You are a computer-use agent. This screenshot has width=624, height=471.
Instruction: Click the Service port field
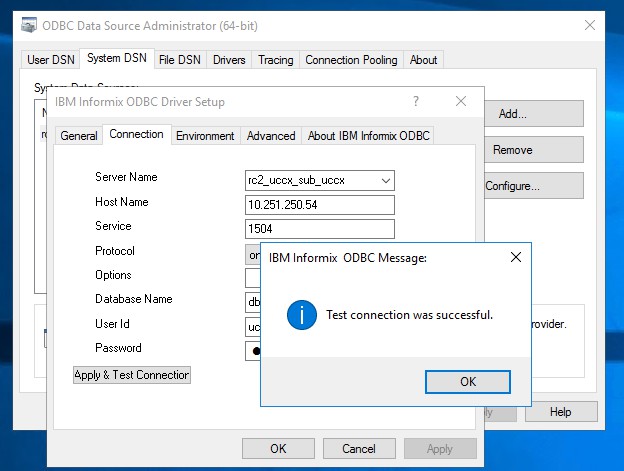pyautogui.click(x=320, y=228)
